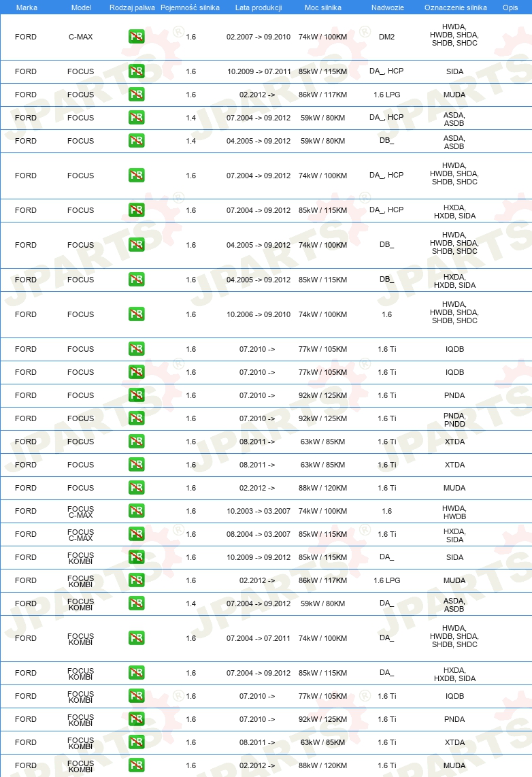Screen dimensions: 532x777
Task: Select the date range 10.2009 -> 09.2012
Action: point(259,557)
